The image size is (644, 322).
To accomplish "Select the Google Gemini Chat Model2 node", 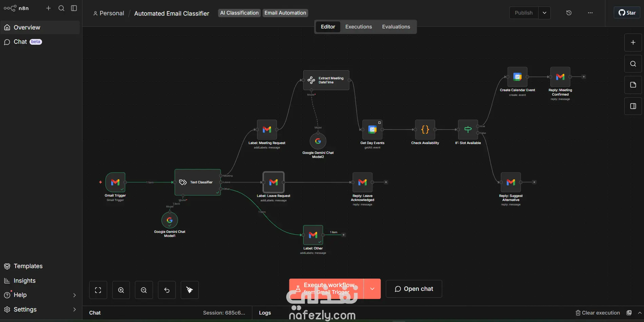I will pos(318,141).
